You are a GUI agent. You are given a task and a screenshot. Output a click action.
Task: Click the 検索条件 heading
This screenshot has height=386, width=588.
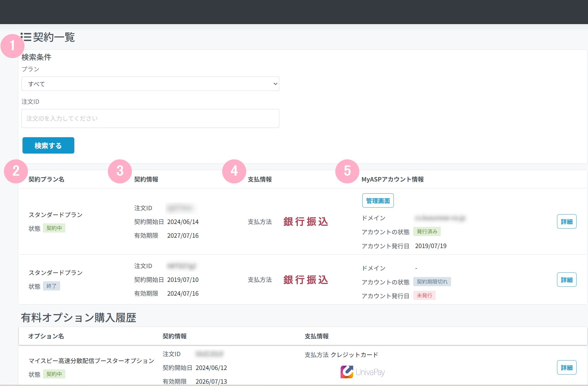pyautogui.click(x=36, y=57)
